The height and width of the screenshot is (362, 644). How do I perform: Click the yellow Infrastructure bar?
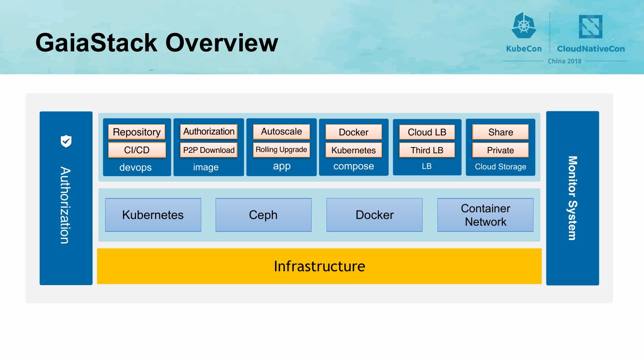(319, 266)
